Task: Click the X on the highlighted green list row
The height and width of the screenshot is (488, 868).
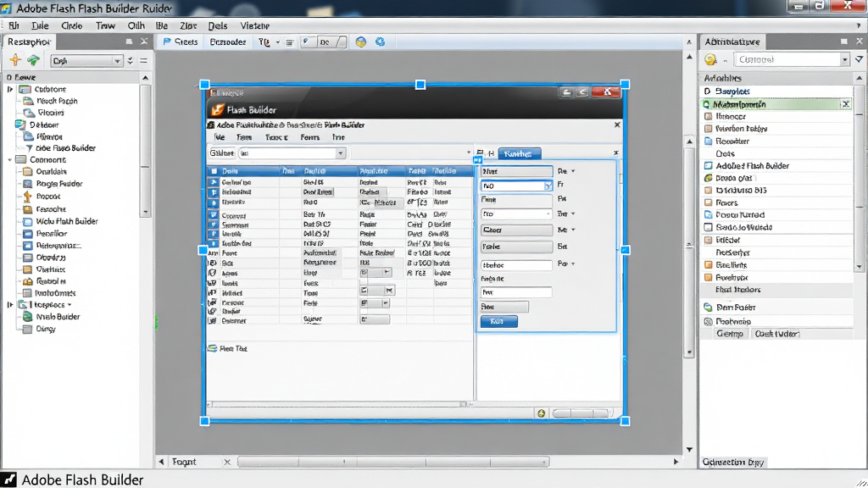Action: click(x=846, y=104)
